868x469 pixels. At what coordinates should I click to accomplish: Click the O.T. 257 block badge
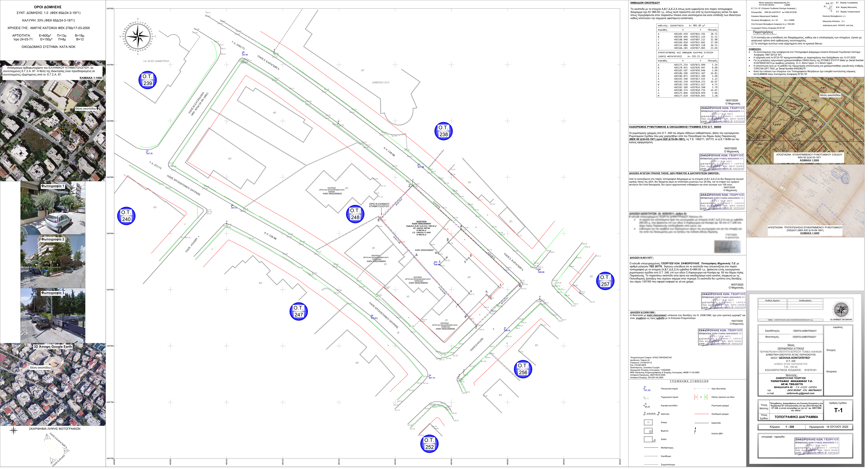click(605, 281)
